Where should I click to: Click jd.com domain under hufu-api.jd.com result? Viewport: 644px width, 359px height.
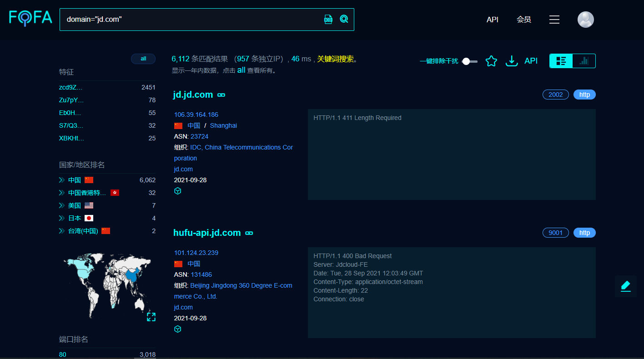click(183, 307)
